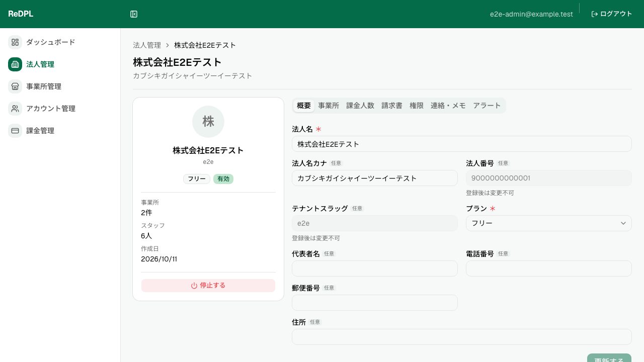Click the 事業所管理 store icon
This screenshot has height=362, width=644.
click(15, 86)
